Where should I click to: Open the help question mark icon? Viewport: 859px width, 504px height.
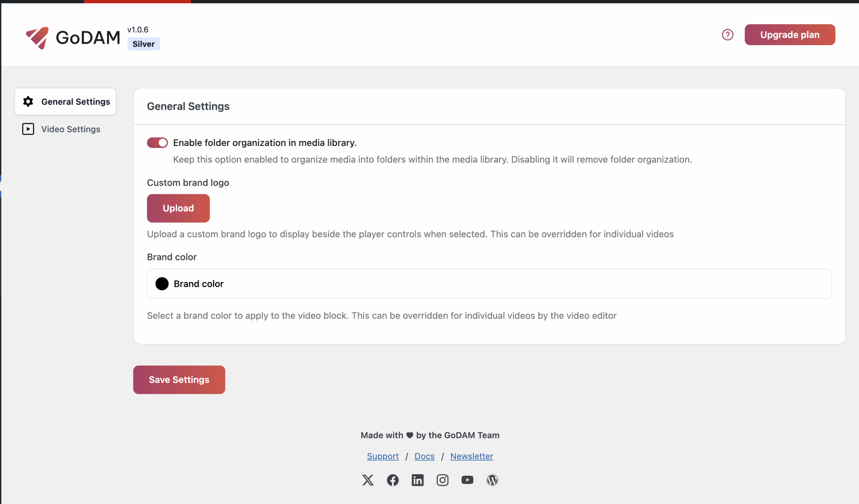coord(727,35)
